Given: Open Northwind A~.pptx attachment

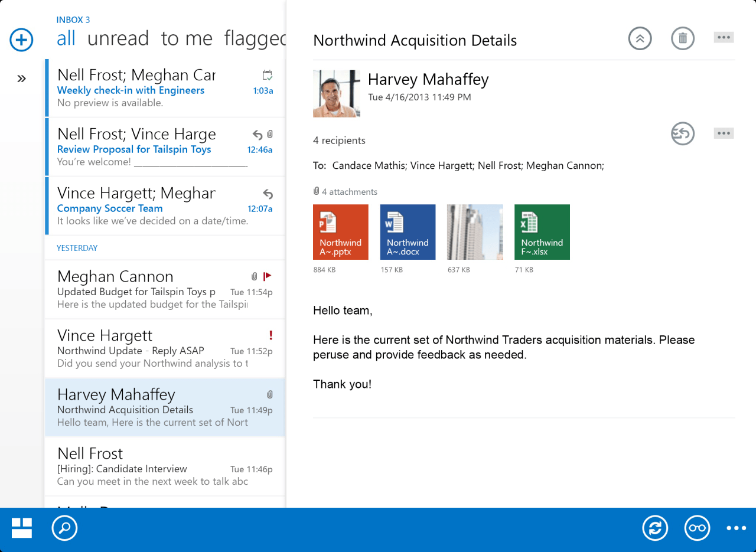Looking at the screenshot, I should 341,232.
